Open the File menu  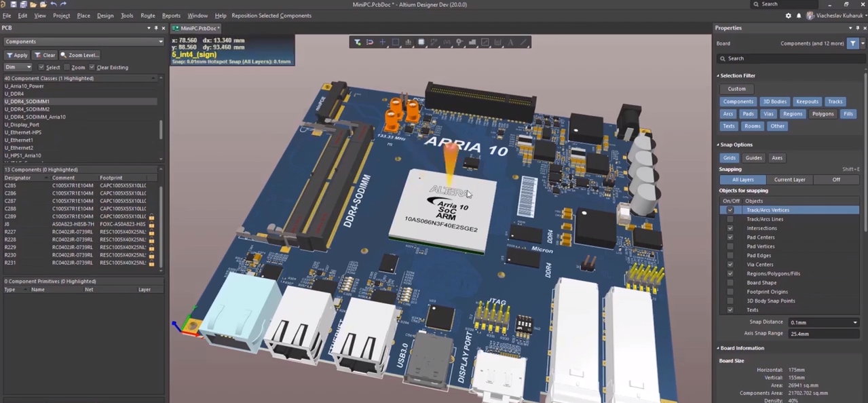(x=7, y=16)
